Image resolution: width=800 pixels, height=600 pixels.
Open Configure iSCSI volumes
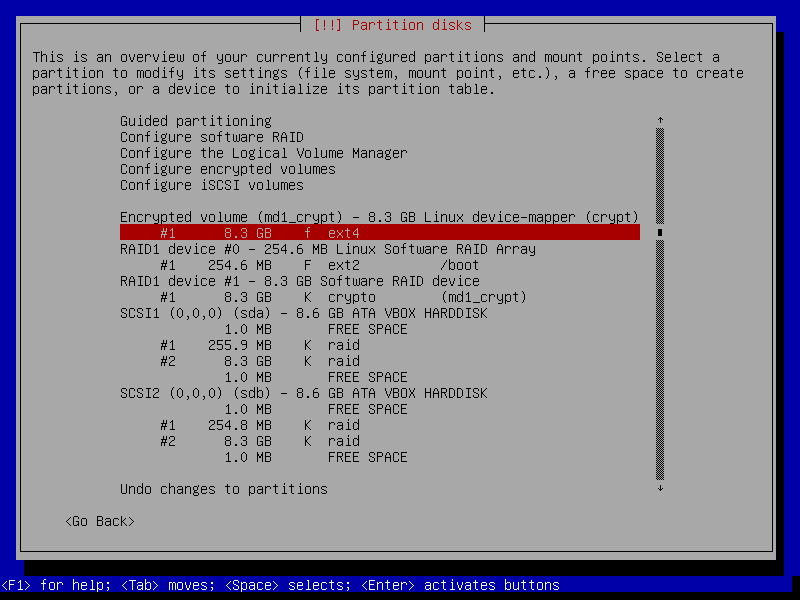coord(211,185)
